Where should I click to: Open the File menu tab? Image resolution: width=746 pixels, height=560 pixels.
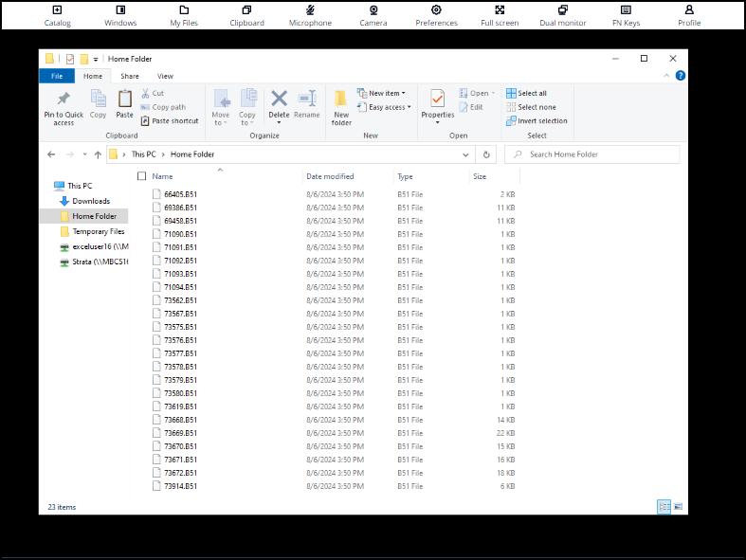[57, 76]
